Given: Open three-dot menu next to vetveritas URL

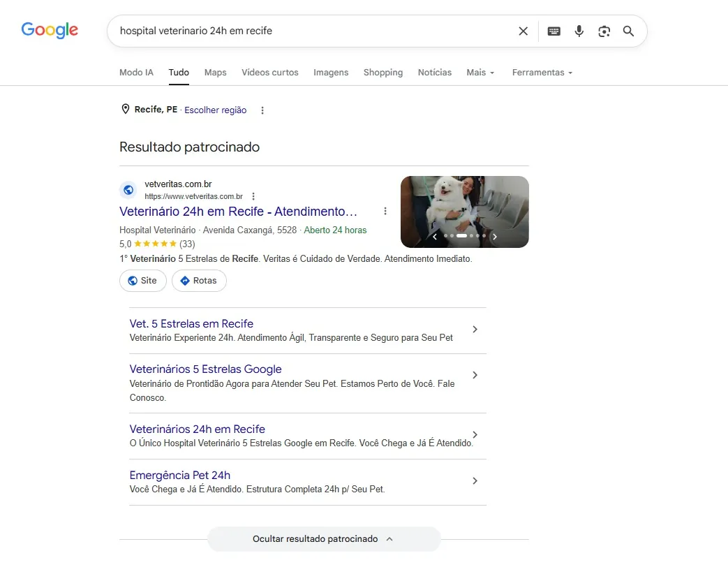Looking at the screenshot, I should tap(253, 196).
